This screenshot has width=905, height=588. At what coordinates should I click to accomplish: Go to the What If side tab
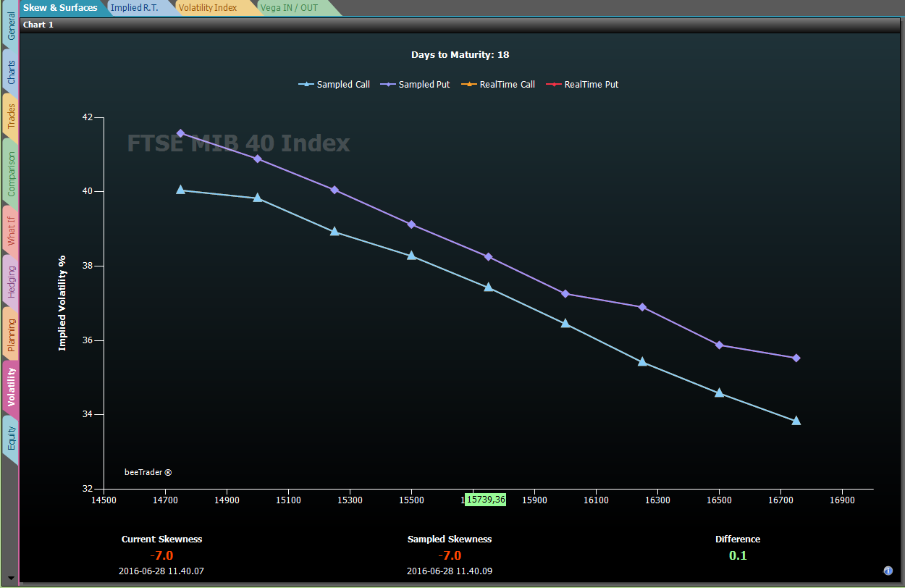tap(10, 230)
